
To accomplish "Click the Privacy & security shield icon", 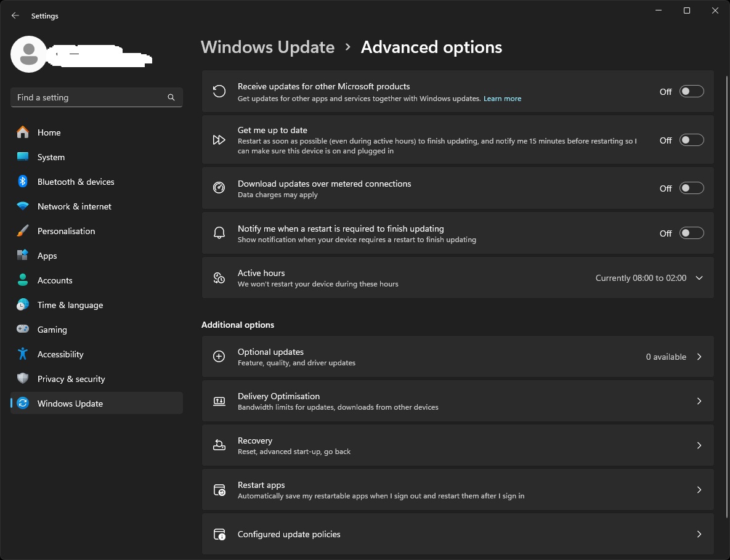I will (23, 378).
